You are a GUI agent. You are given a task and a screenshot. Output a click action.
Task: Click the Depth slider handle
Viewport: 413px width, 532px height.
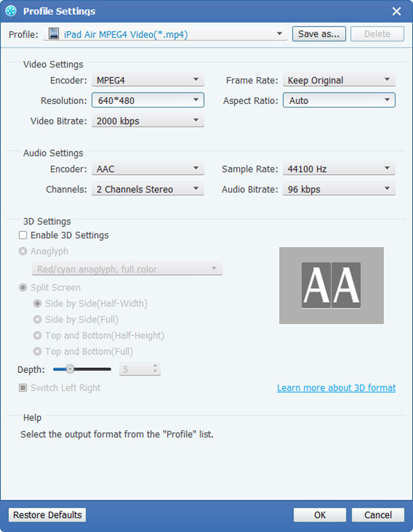coord(70,369)
